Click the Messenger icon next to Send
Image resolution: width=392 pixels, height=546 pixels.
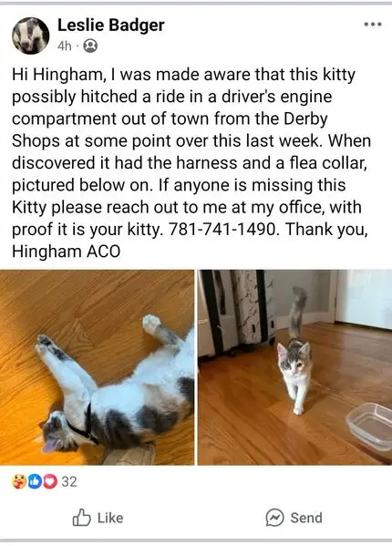275,518
